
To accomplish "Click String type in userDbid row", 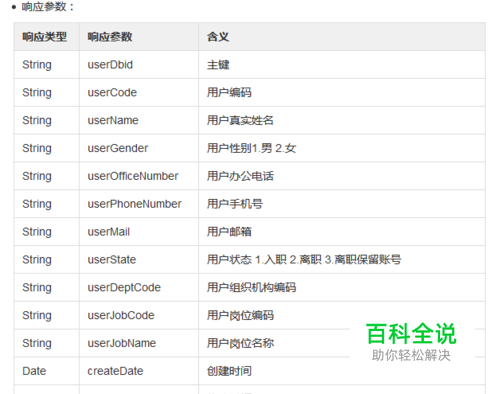I will pyautogui.click(x=46, y=65).
